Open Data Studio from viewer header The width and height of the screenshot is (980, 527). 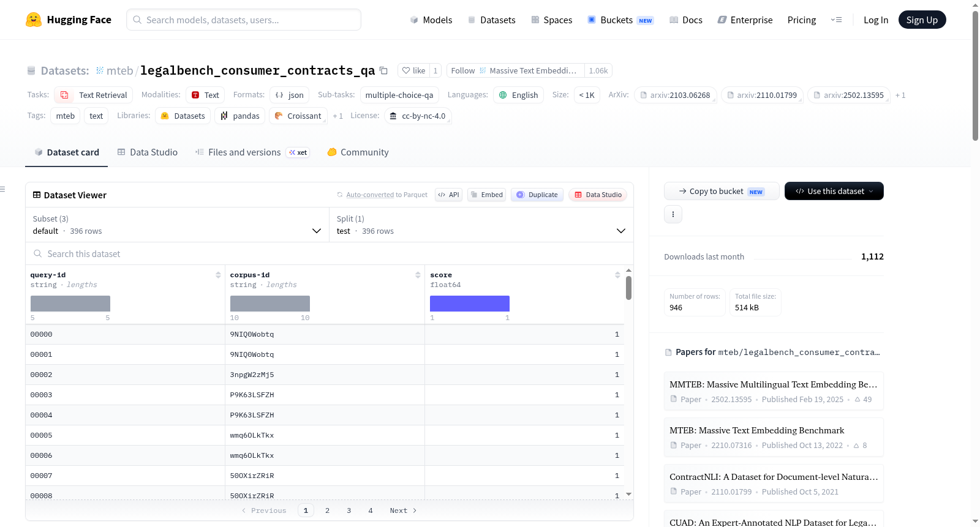tap(598, 195)
